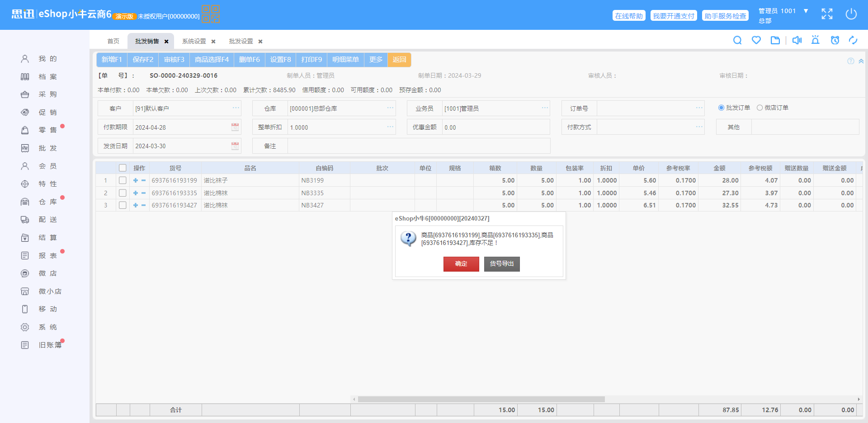Viewport: 868px width, 423px height.
Task: Open the 我的 sidebar section
Action: tap(39, 59)
